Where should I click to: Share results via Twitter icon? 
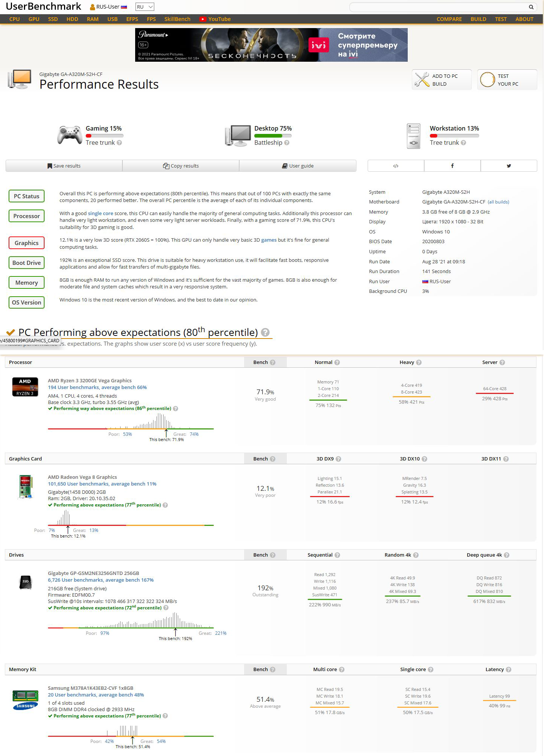(509, 166)
